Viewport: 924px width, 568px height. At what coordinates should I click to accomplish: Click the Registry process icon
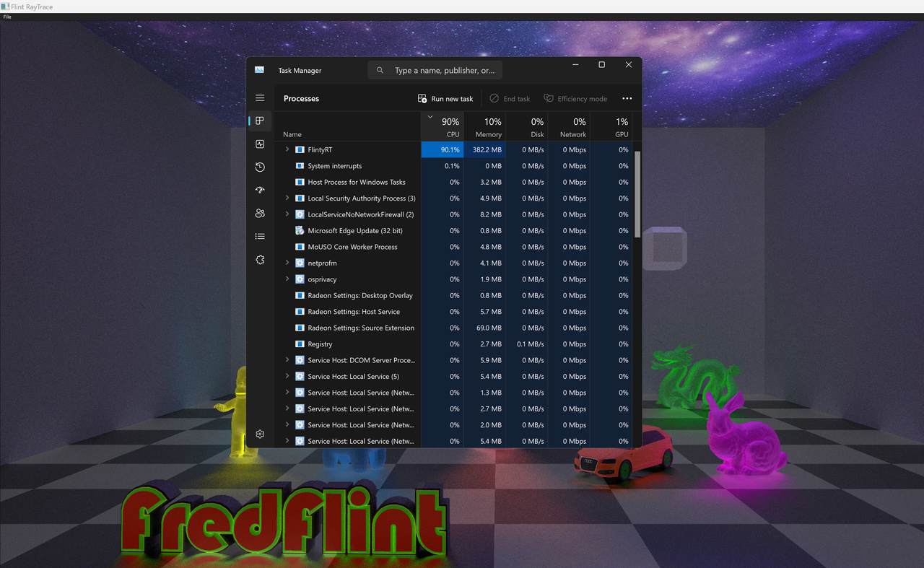pos(300,344)
